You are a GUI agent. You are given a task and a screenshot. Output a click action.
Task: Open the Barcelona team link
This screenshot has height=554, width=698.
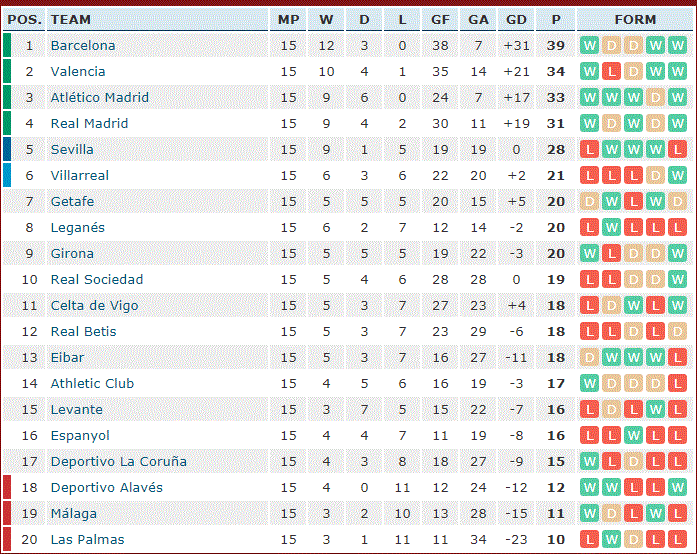click(x=83, y=45)
